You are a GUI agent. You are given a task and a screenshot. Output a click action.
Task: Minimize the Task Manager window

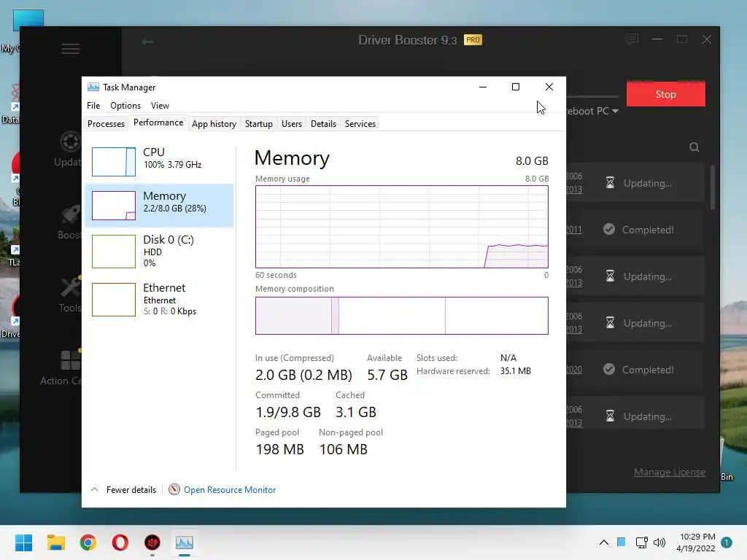point(483,87)
